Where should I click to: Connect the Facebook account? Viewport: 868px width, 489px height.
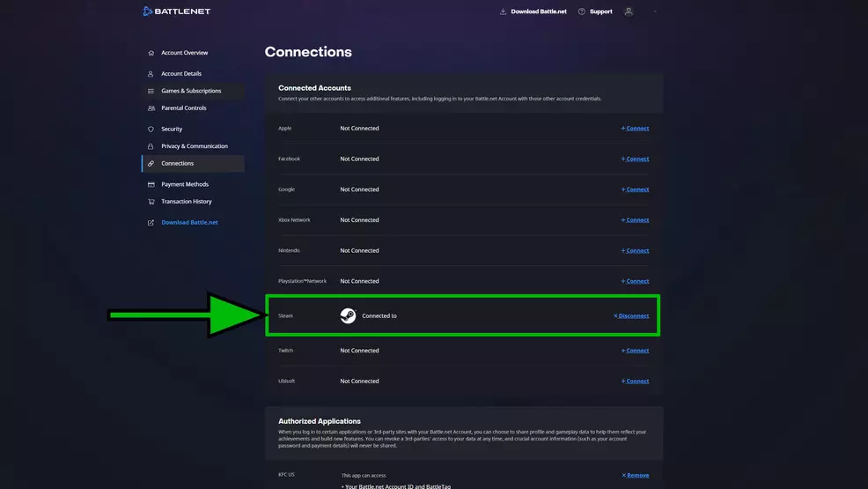(x=635, y=159)
